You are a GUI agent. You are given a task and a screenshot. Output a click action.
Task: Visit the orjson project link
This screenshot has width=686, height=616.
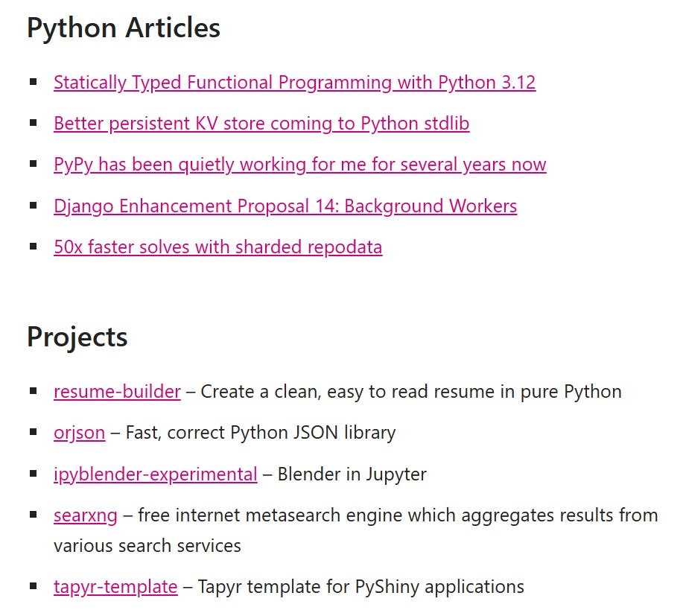pos(80,433)
